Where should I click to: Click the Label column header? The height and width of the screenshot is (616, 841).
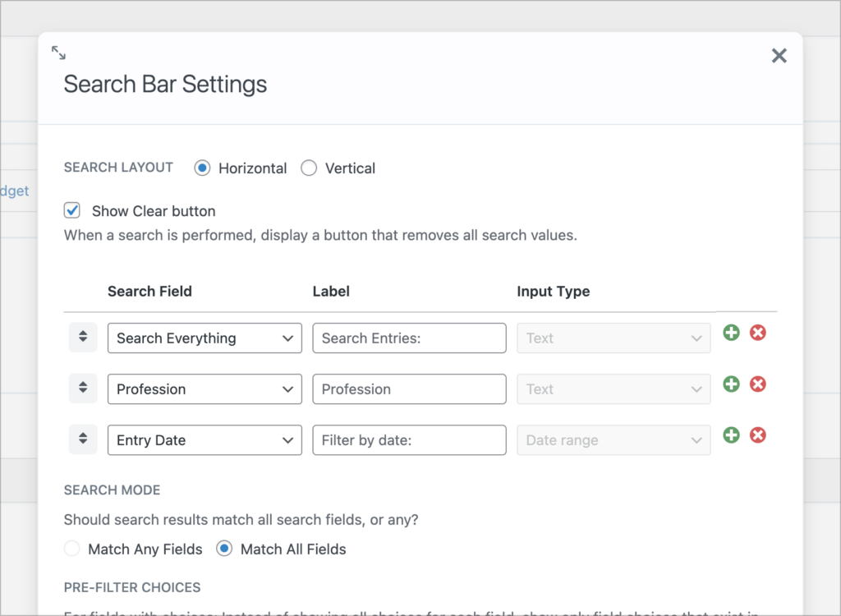click(331, 292)
